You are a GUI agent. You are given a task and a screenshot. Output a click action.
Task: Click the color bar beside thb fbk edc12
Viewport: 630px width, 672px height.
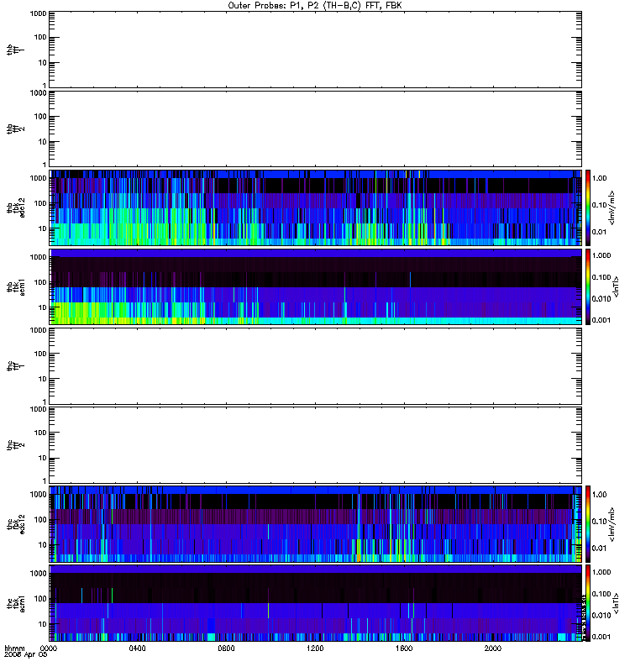coord(588,207)
